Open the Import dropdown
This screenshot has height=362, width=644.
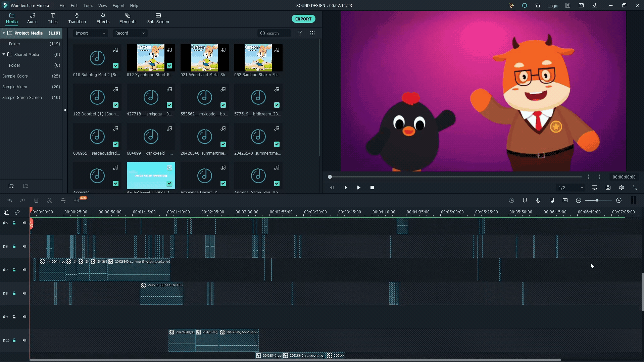[90, 33]
